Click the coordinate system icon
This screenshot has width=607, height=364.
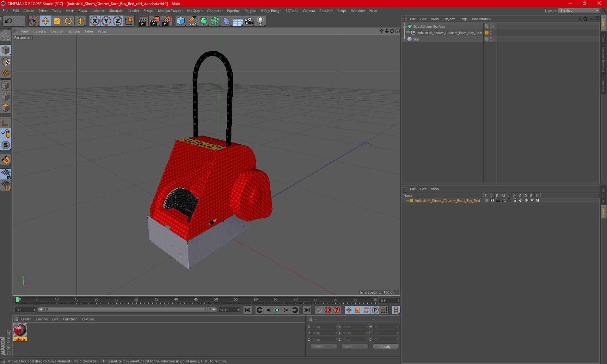[x=129, y=21]
